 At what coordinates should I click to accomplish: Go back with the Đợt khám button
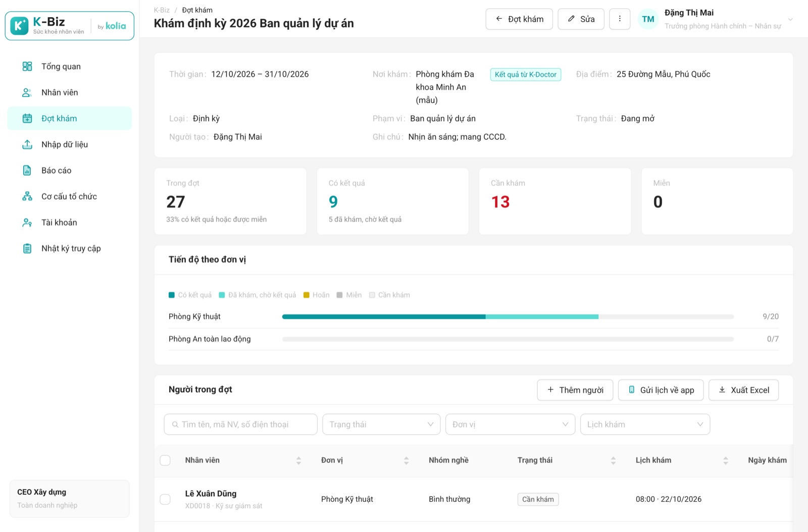(519, 19)
